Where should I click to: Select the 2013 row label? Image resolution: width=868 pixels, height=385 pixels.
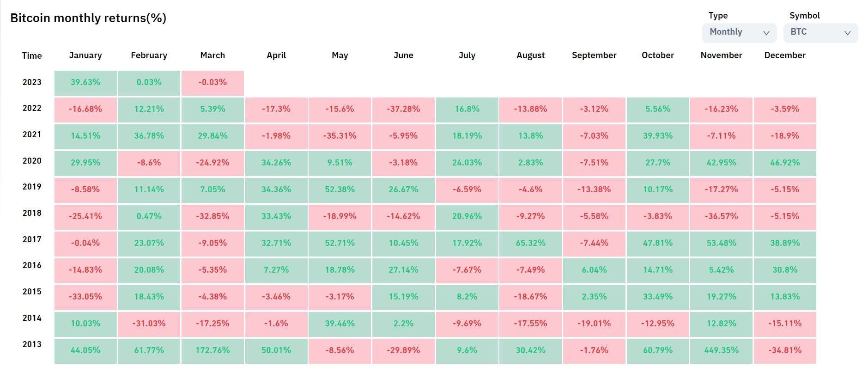32,344
